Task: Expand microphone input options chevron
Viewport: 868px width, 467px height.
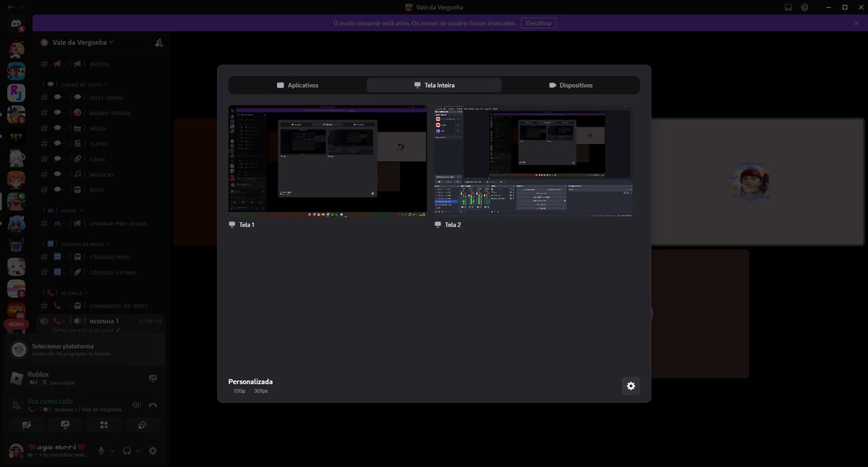Action: (113, 450)
